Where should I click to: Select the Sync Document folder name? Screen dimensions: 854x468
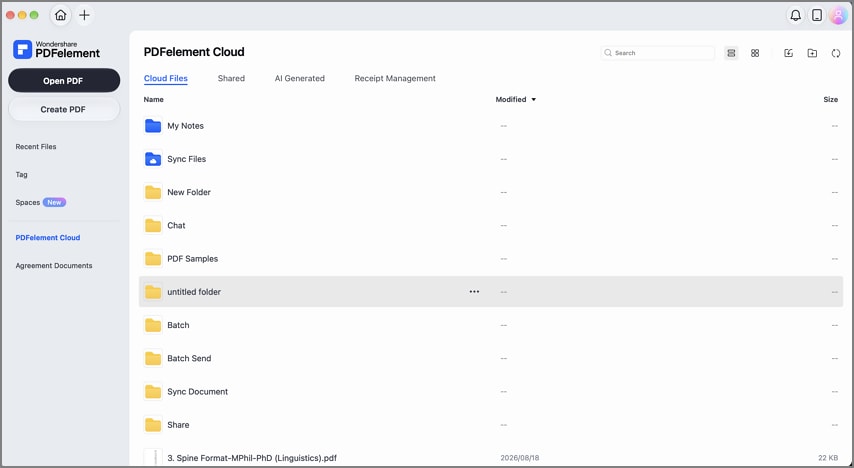pyautogui.click(x=197, y=392)
